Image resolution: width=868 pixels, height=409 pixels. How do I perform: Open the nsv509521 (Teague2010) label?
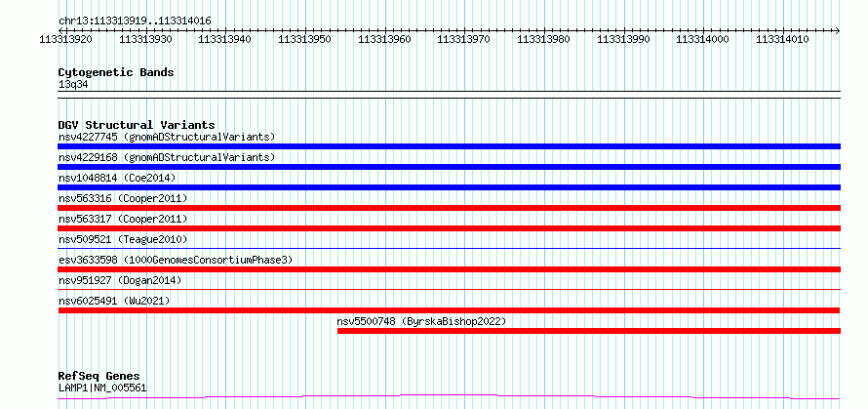(x=123, y=239)
